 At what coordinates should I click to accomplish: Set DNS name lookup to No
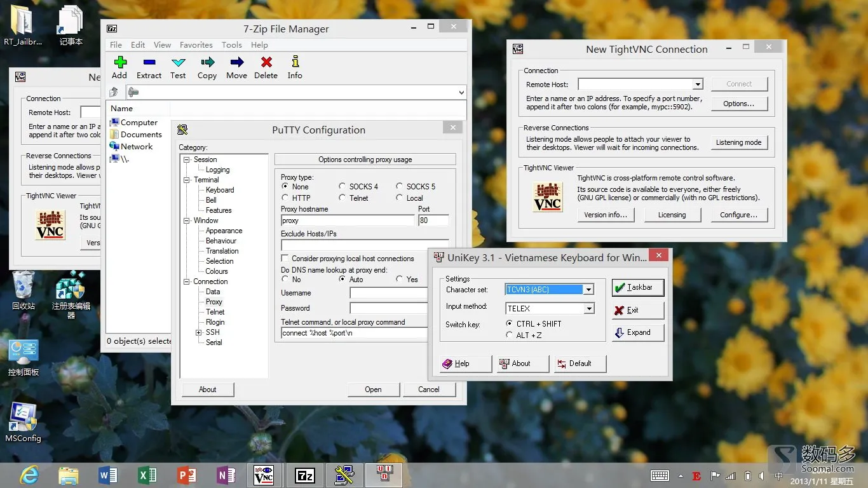(x=285, y=280)
